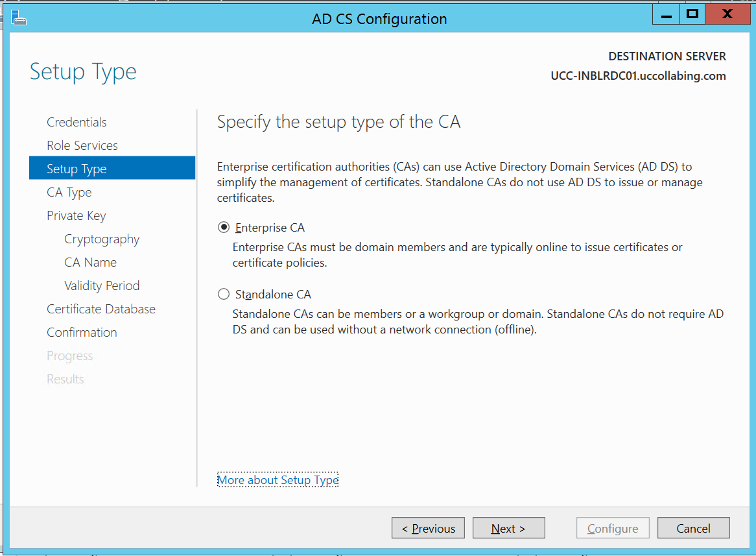The width and height of the screenshot is (756, 556).
Task: Cancel the AD CS configuration
Action: pos(693,528)
